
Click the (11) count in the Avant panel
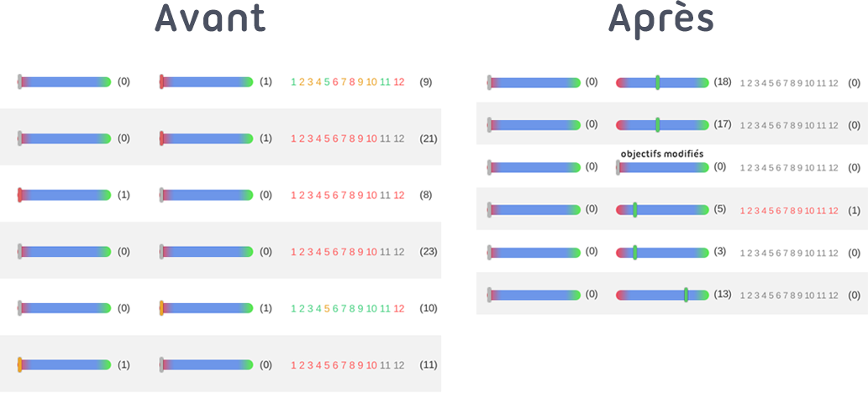[x=428, y=365]
